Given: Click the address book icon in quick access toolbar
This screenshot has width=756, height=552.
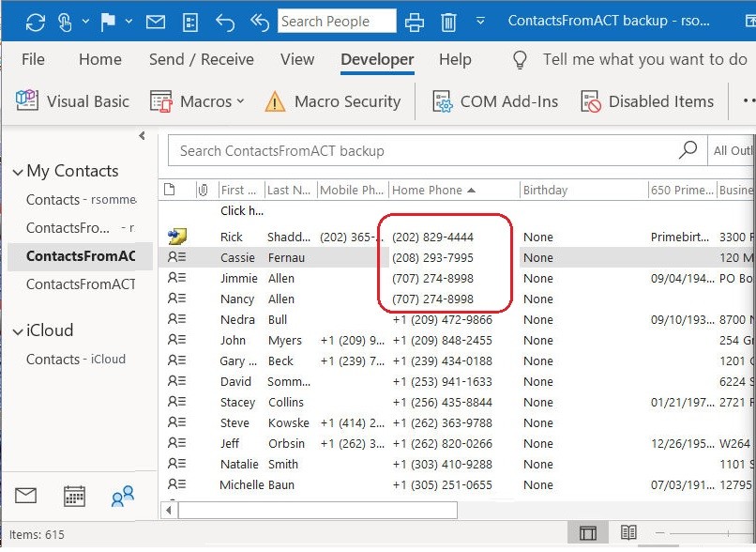Looking at the screenshot, I should [190, 23].
